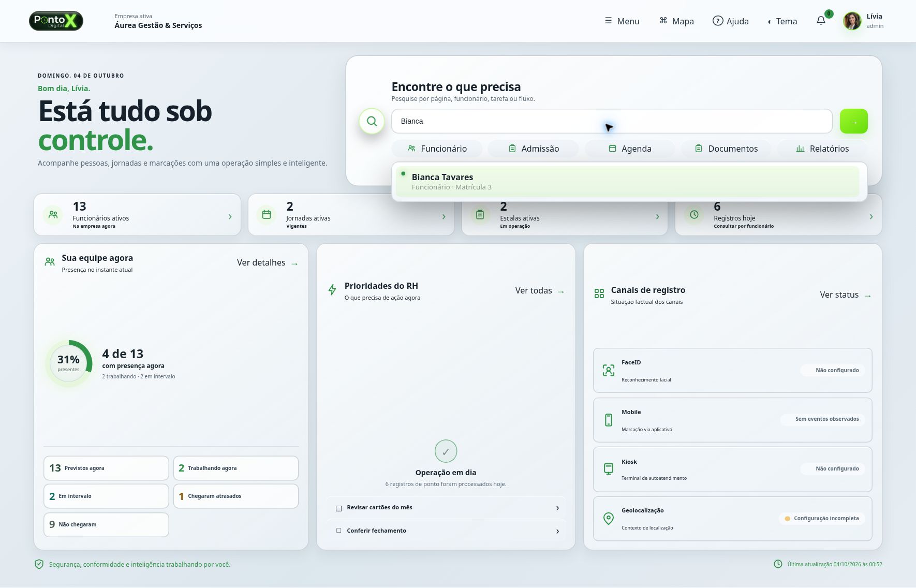Click the Funcionários ativos people icon
The width and height of the screenshot is (916, 588).
53,214
